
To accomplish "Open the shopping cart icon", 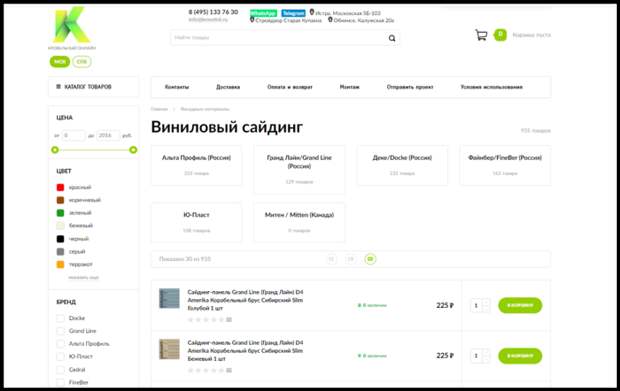I will (x=481, y=35).
